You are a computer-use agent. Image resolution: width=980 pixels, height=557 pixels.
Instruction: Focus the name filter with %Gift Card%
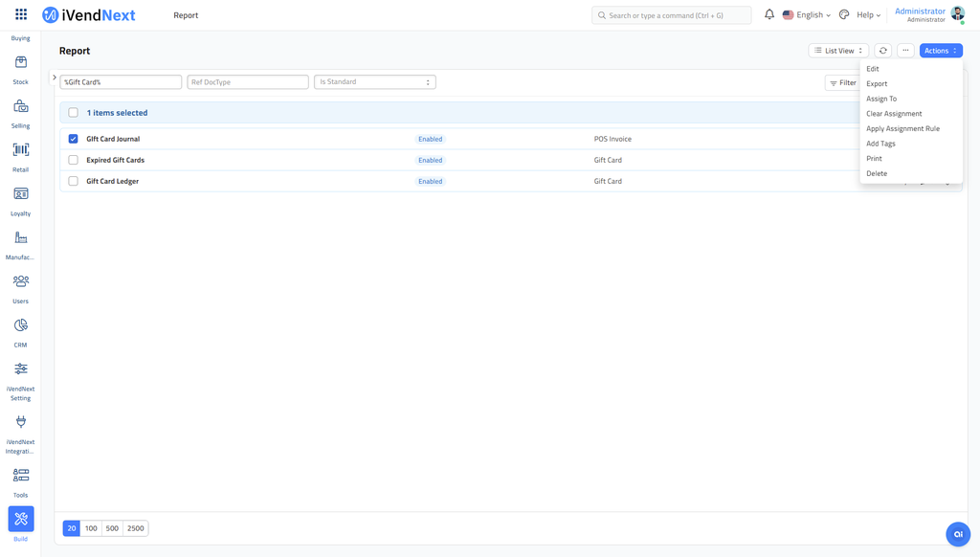[121, 82]
